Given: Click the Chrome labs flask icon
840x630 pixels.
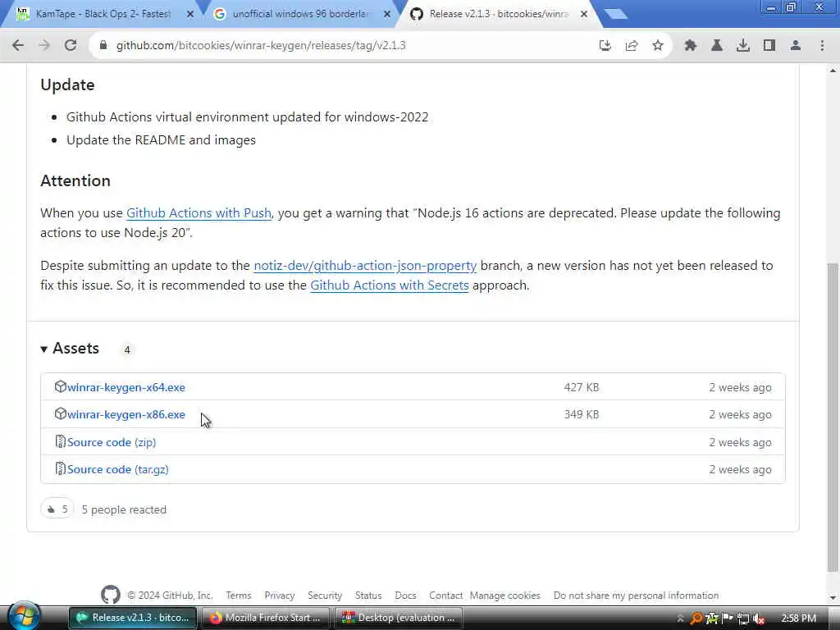Looking at the screenshot, I should tap(716, 46).
